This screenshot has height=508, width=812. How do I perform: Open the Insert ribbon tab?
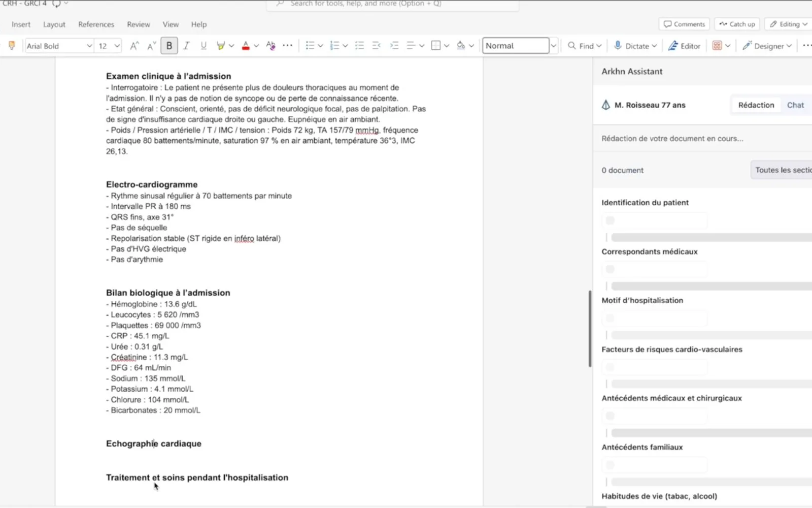click(x=21, y=24)
